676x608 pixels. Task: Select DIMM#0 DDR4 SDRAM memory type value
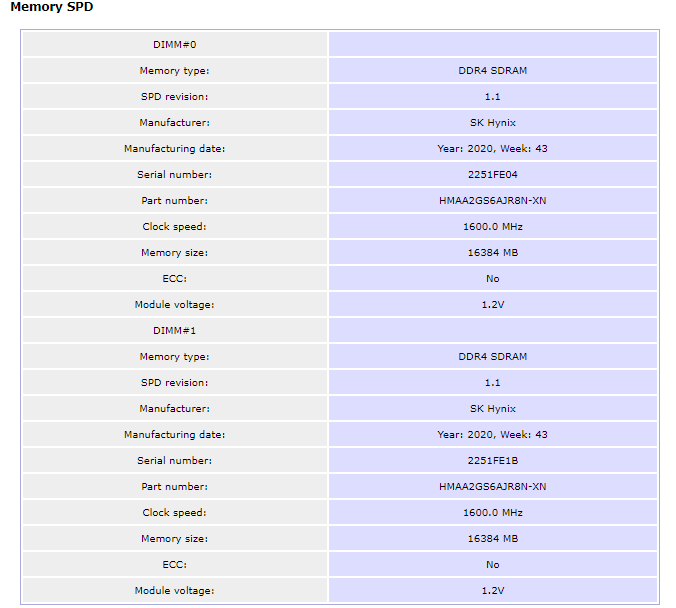493,71
